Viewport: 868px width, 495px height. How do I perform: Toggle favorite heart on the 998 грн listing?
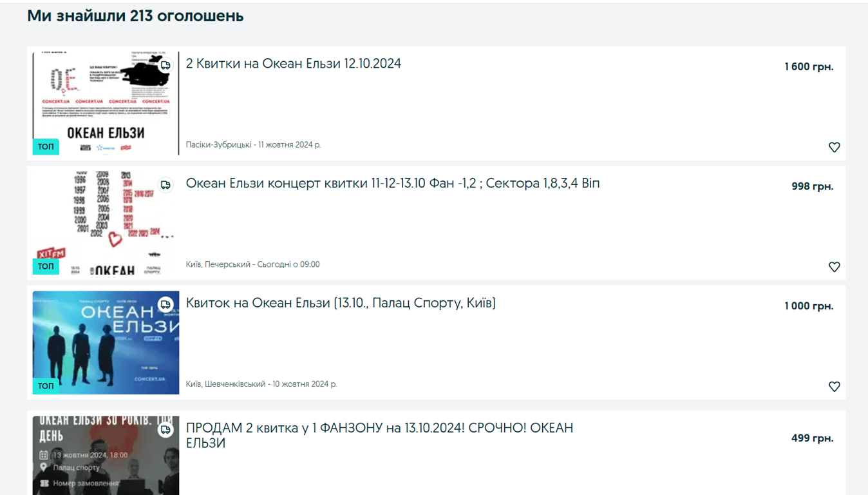pos(834,267)
